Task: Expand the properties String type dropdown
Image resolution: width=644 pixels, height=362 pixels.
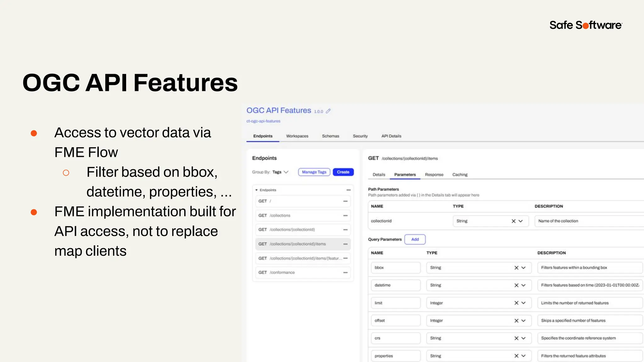Action: pos(524,356)
